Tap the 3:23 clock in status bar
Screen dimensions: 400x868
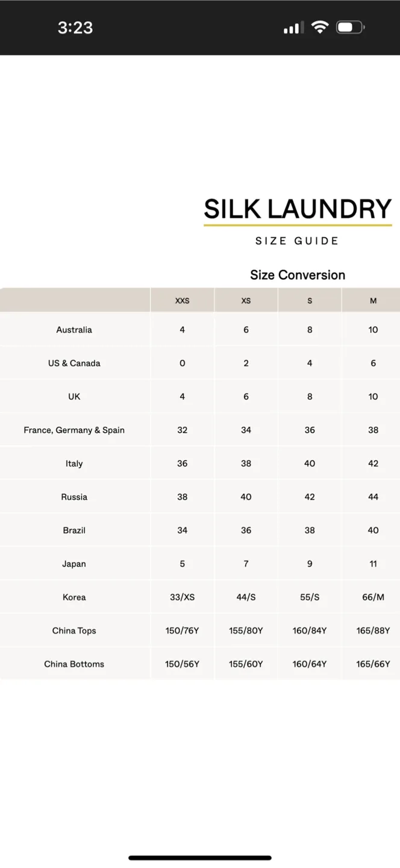point(75,28)
